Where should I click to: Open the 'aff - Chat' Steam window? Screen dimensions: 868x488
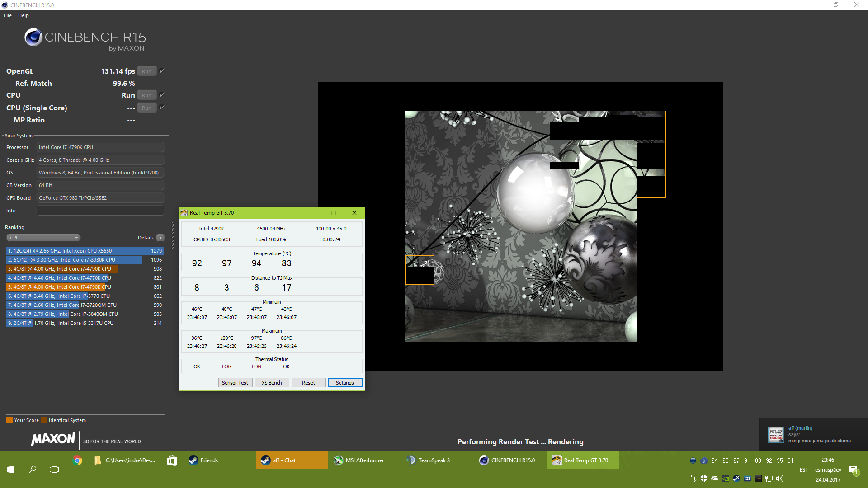pyautogui.click(x=292, y=460)
